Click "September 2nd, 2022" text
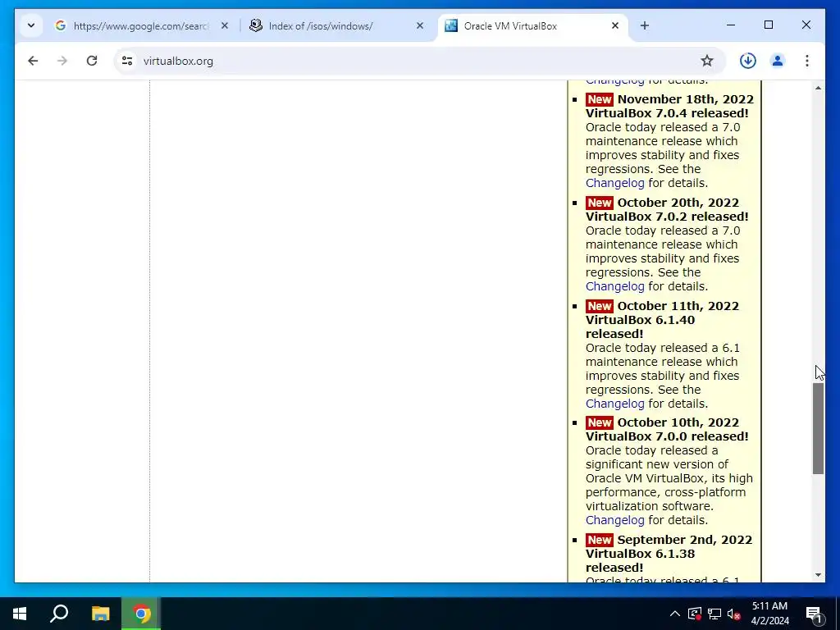Screen dimensions: 840x630 685,540
